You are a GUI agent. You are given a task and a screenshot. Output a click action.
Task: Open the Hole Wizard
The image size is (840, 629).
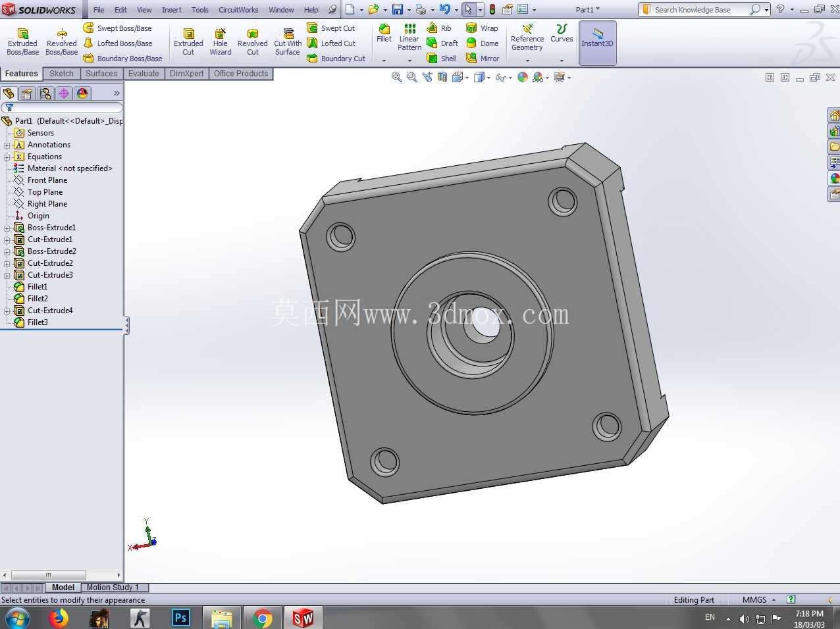221,41
